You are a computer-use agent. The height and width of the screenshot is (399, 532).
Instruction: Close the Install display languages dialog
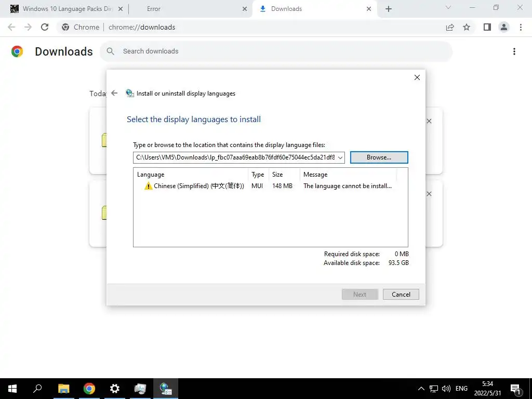tap(417, 77)
